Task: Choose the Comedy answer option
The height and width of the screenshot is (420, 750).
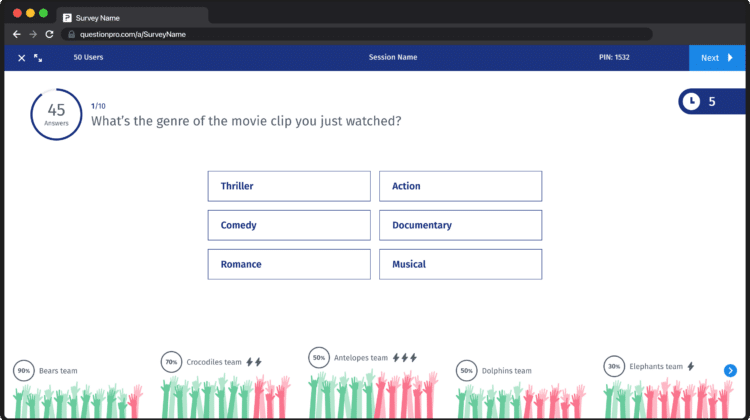Action: (x=289, y=225)
